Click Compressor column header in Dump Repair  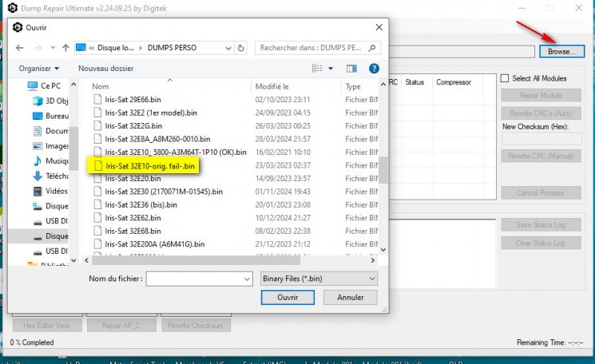pos(454,82)
